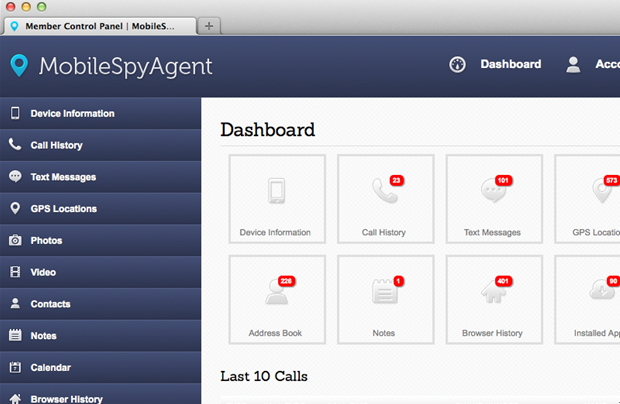
Task: Click the Device Information tile label
Action: (x=275, y=232)
